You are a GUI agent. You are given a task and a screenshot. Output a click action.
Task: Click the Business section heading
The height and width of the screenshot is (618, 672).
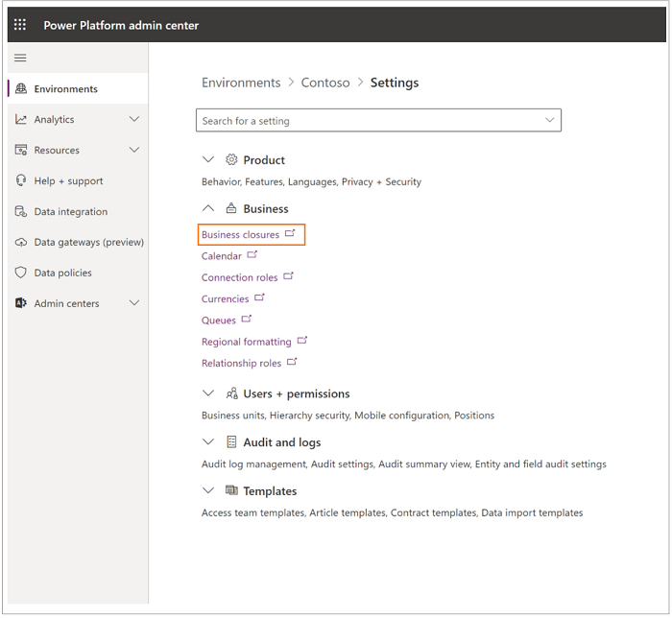click(x=266, y=208)
